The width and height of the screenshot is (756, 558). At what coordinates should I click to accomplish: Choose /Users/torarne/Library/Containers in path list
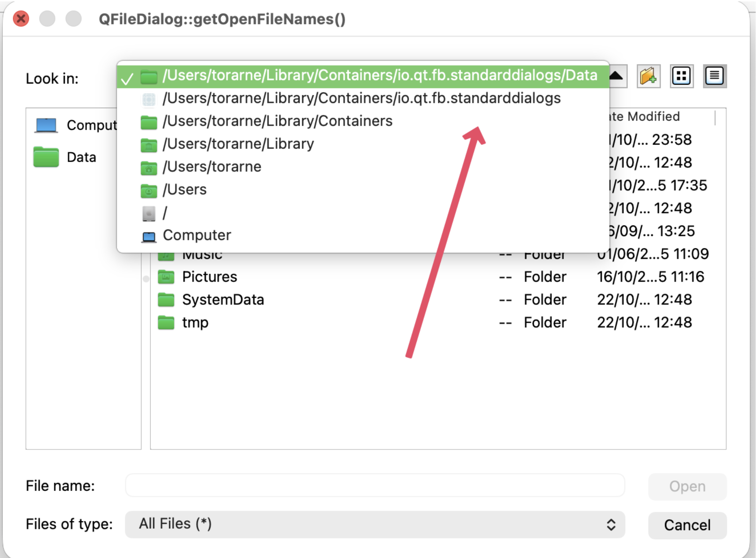277,121
